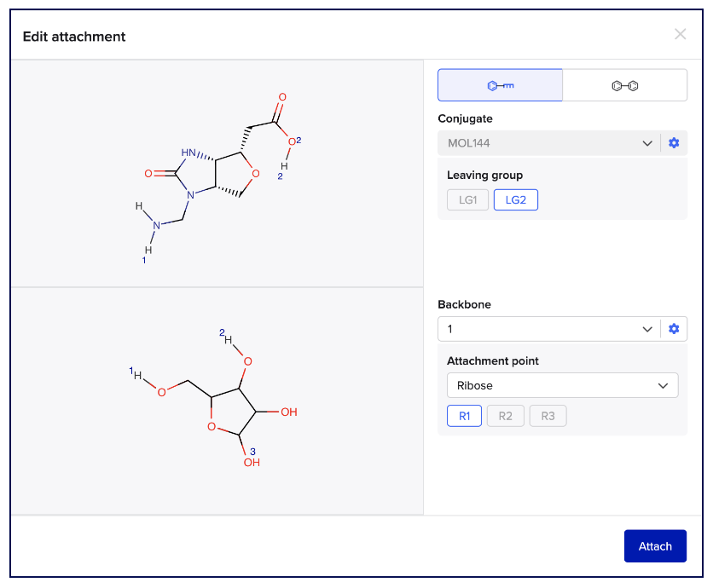713x588 pixels.
Task: Click the HN atom in conjugate structure
Action: [x=189, y=154]
